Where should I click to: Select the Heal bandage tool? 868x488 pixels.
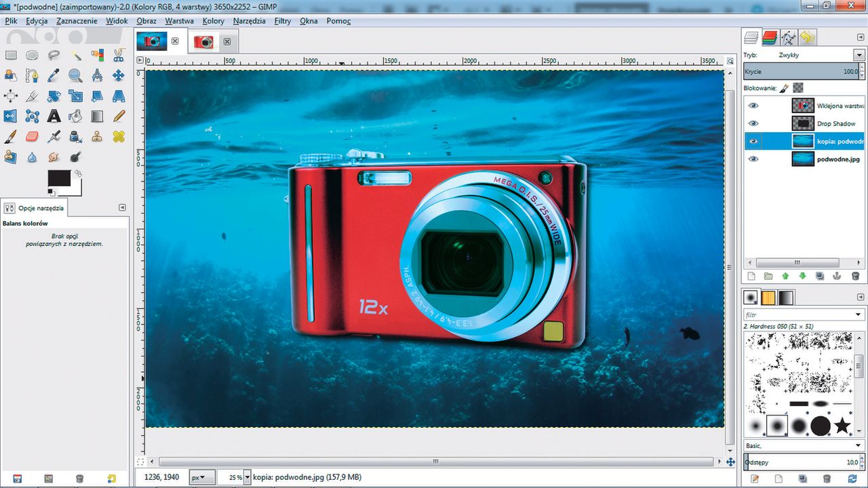[x=119, y=136]
